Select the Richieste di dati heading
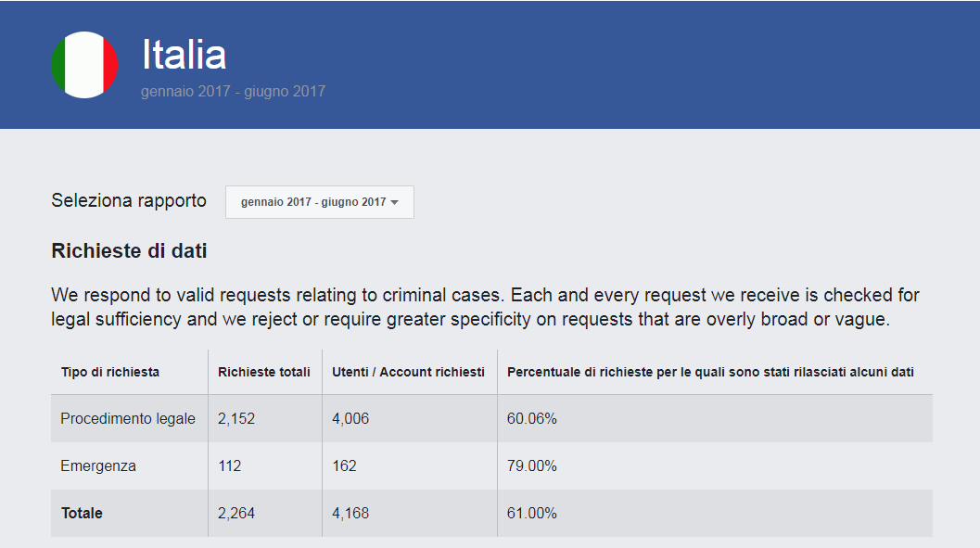 coord(129,250)
